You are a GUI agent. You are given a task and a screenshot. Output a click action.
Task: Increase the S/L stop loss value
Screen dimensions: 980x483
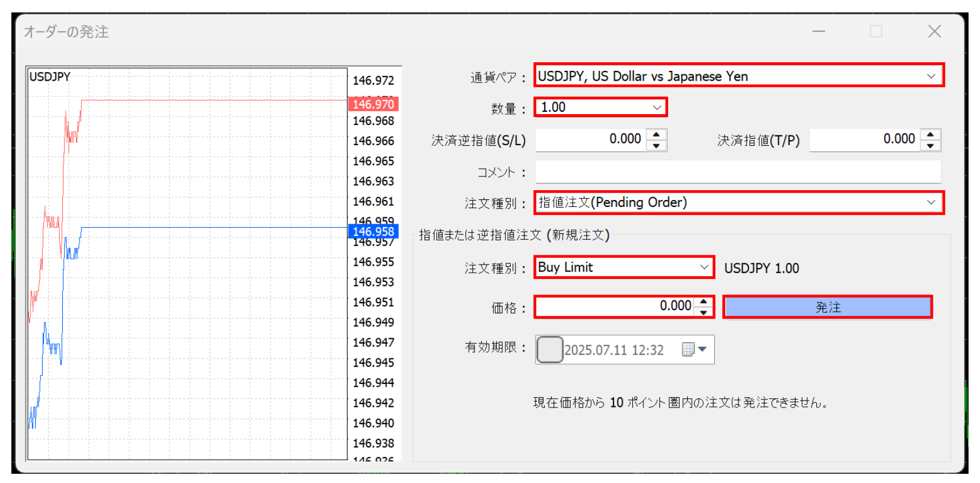[656, 134]
